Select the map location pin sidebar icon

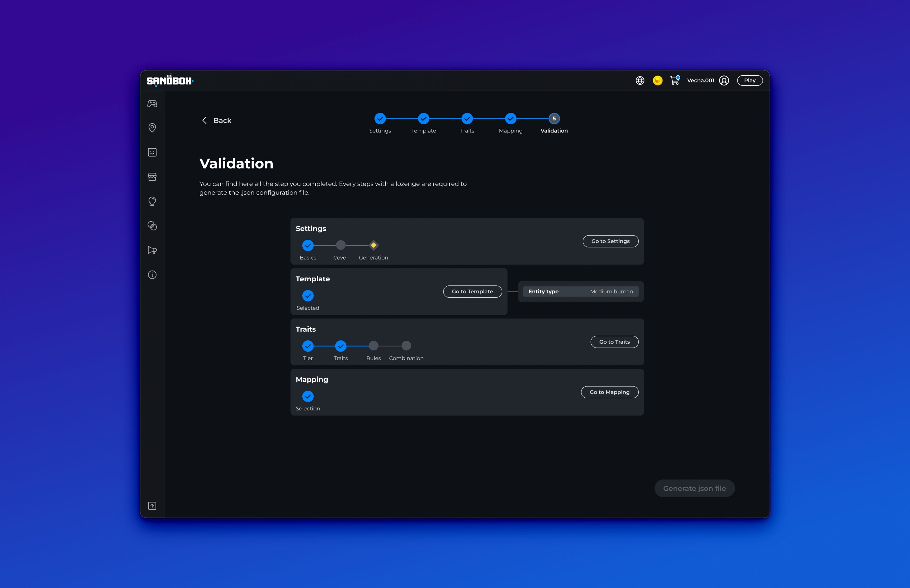152,128
